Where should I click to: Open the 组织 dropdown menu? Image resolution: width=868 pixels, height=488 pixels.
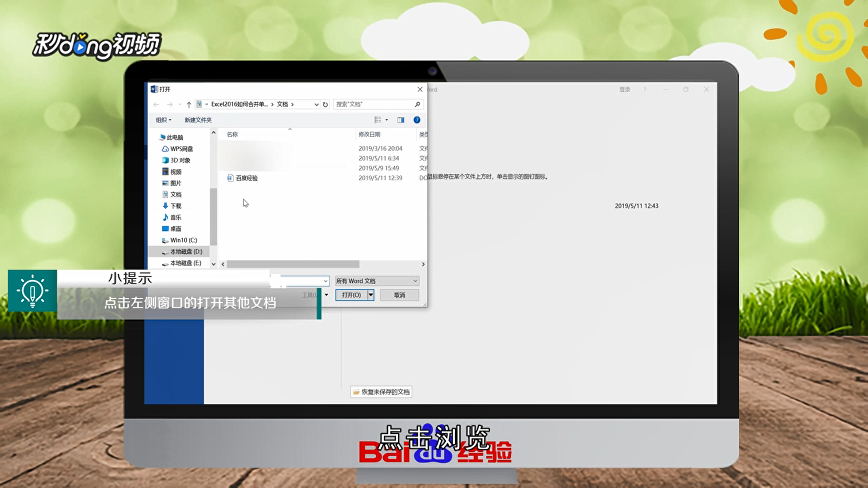[163, 120]
